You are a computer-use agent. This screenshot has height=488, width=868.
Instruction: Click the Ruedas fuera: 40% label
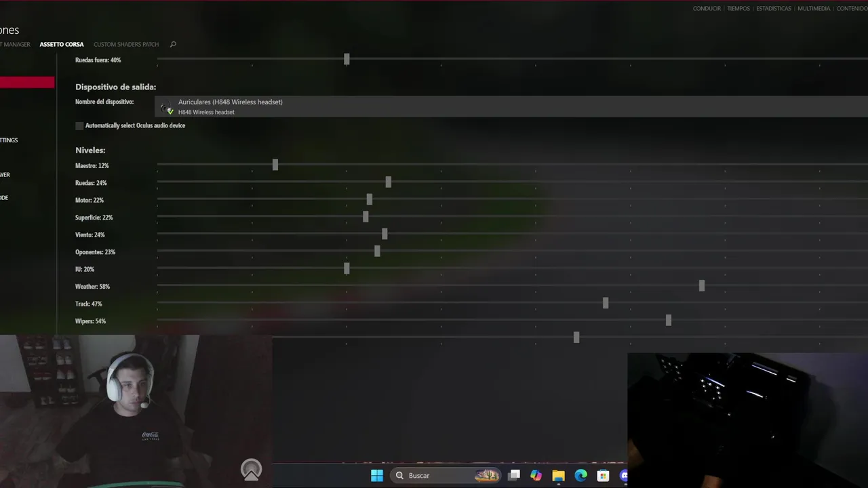point(98,60)
